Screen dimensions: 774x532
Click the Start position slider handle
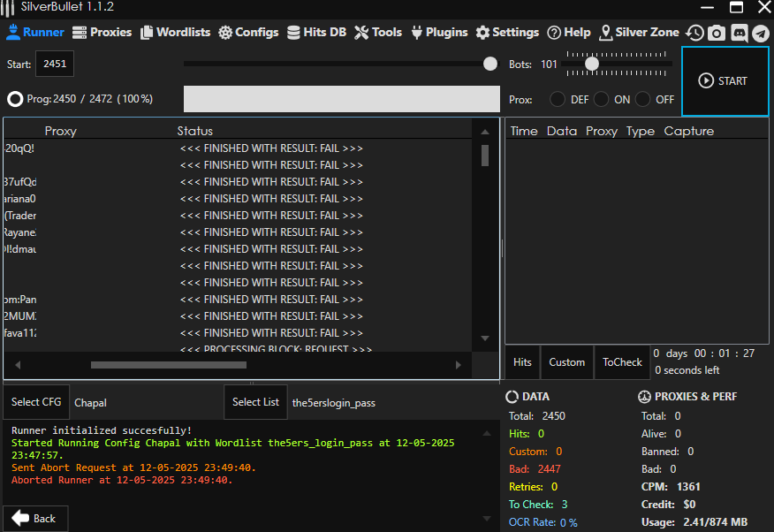[x=490, y=64]
